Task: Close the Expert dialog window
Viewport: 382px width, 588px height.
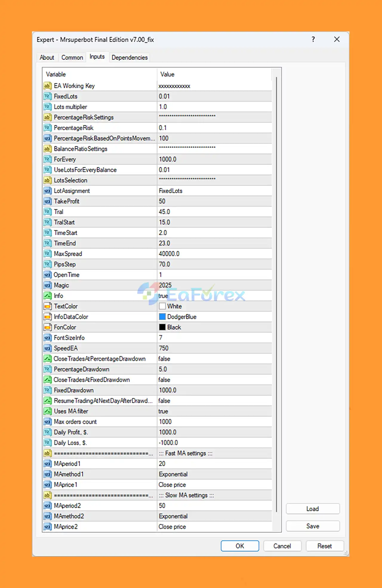Action: 337,39
